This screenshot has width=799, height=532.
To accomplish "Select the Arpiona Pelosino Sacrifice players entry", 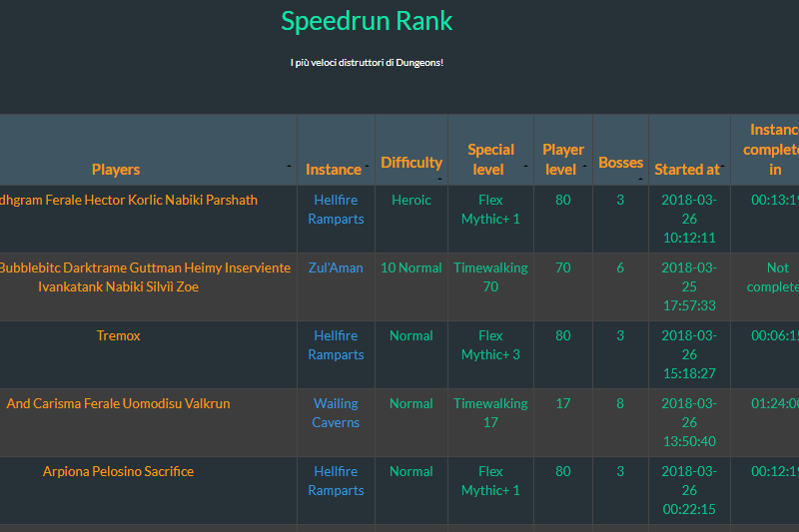I will (x=118, y=471).
